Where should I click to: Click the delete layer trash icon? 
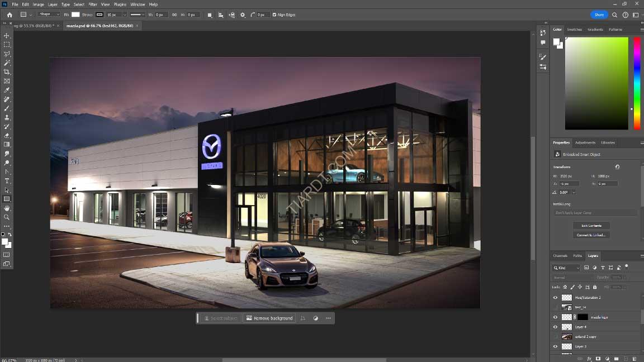click(634, 359)
